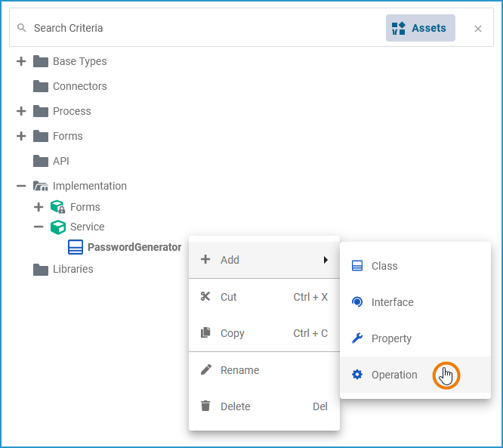503x448 pixels.
Task: Expand the locked Forms module under Implementation
Action: 39,207
